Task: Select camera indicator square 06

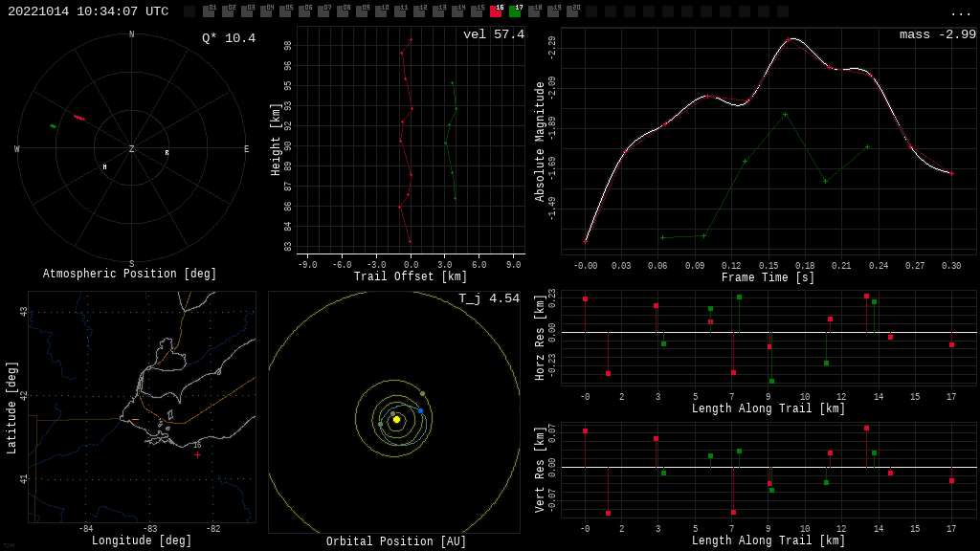Action: point(304,11)
